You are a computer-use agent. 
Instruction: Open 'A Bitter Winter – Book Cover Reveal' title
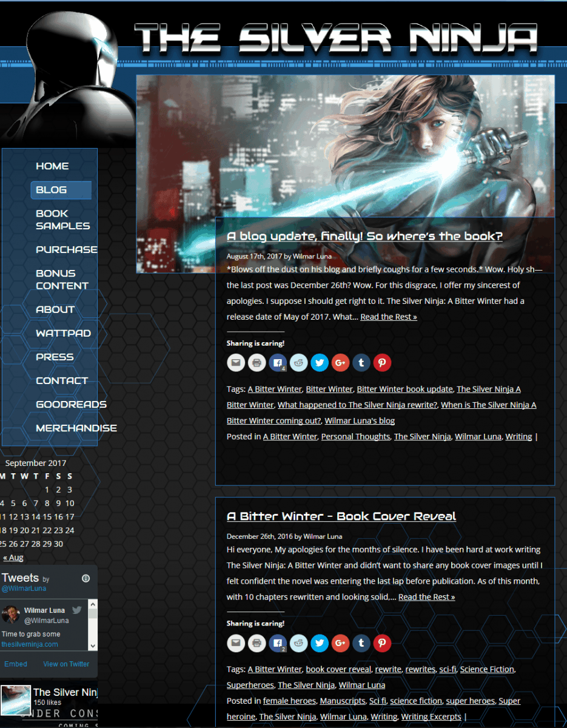coord(341,516)
